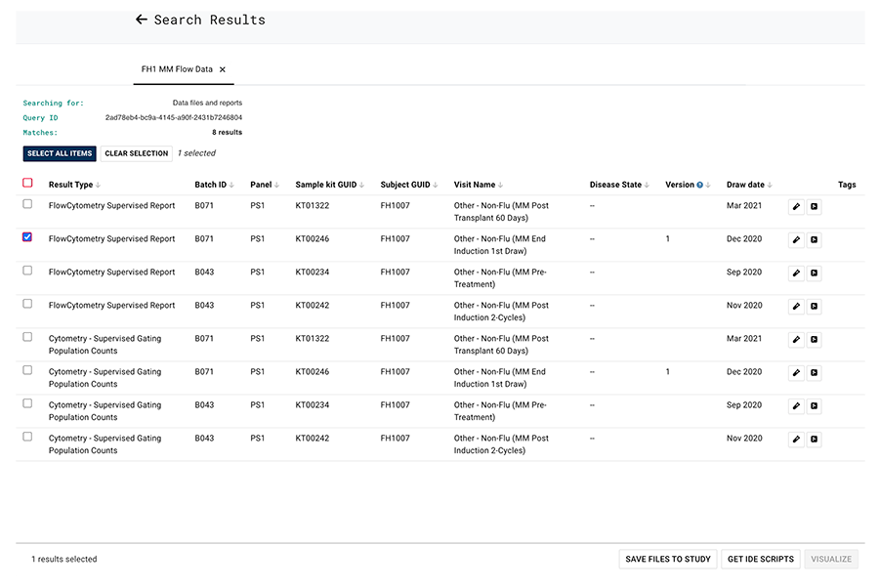Viewport: 879px width, 588px height.
Task: Click pencil icon for Sep 2020 FlowCytometry report
Action: (x=796, y=273)
